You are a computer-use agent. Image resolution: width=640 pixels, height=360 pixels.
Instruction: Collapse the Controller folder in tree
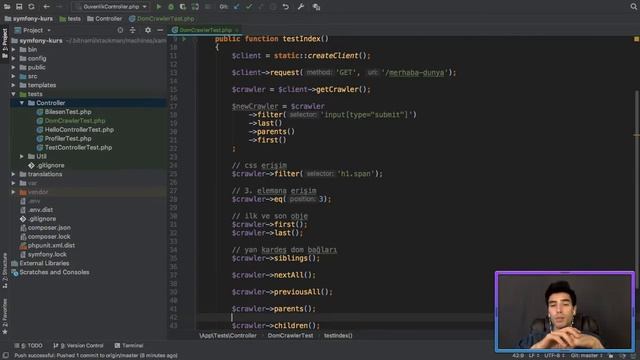[x=22, y=103]
